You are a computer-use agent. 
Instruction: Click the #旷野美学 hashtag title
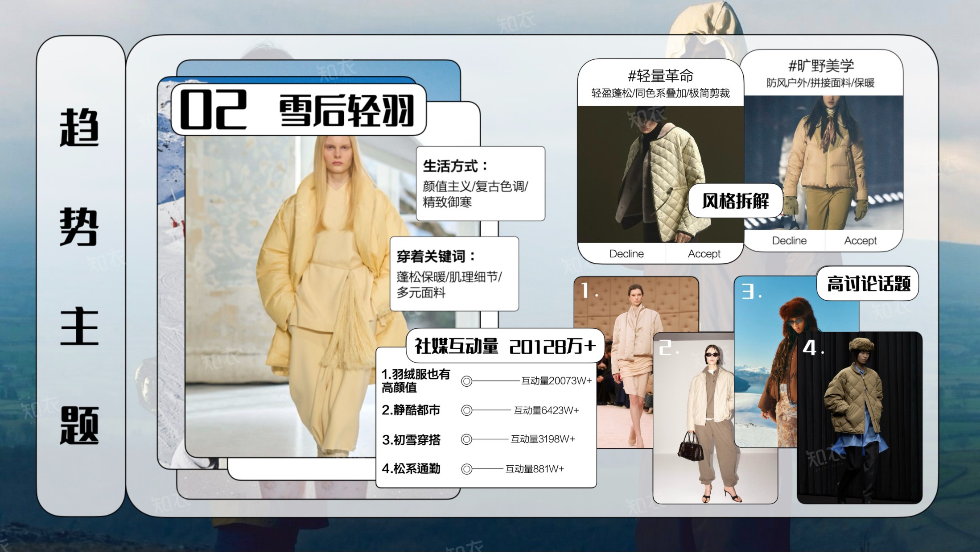tap(821, 66)
